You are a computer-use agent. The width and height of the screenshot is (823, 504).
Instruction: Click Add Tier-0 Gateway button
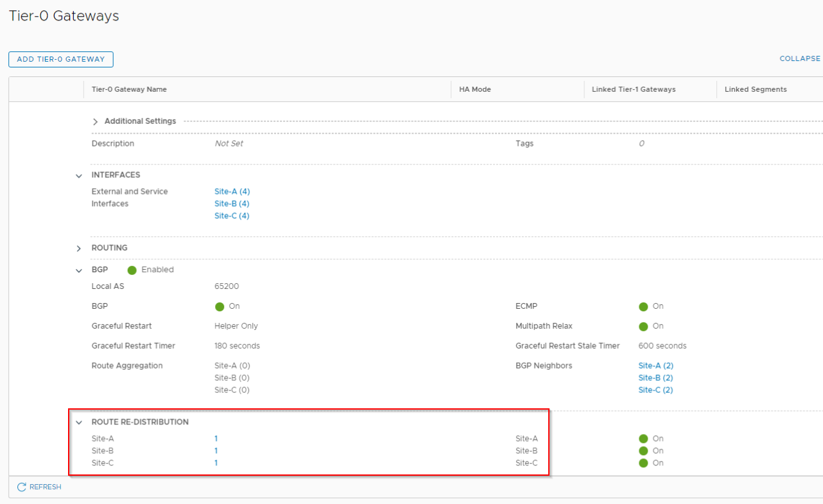[x=61, y=59]
